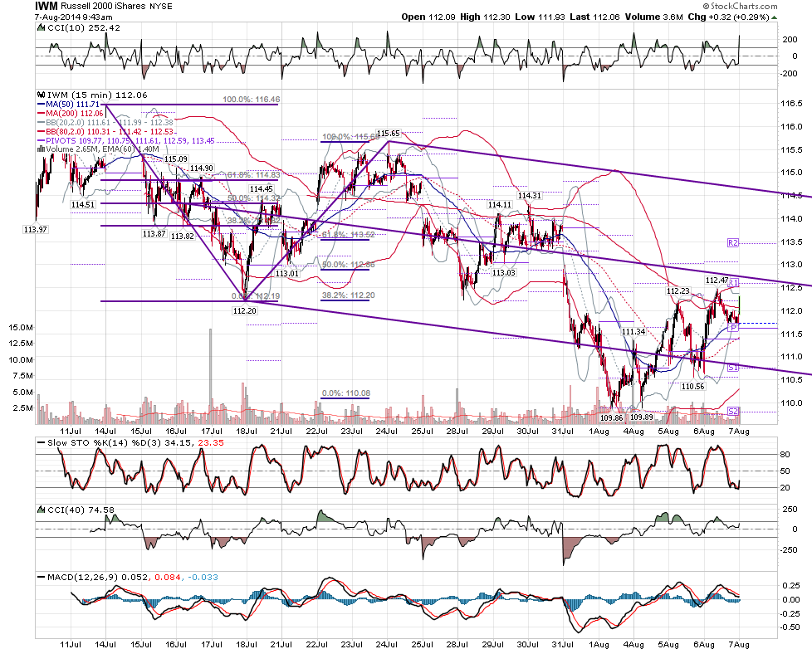Click the red MA(200) legend line swatch

pos(41,114)
